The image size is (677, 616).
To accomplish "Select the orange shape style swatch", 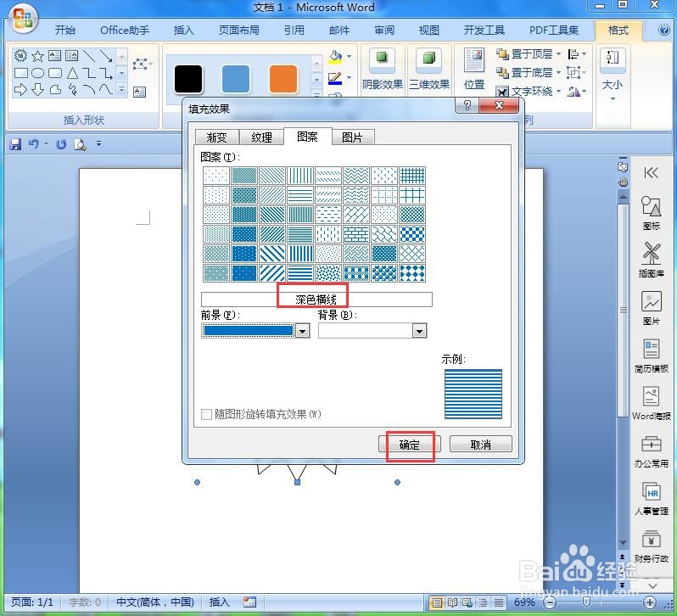I will click(x=283, y=79).
